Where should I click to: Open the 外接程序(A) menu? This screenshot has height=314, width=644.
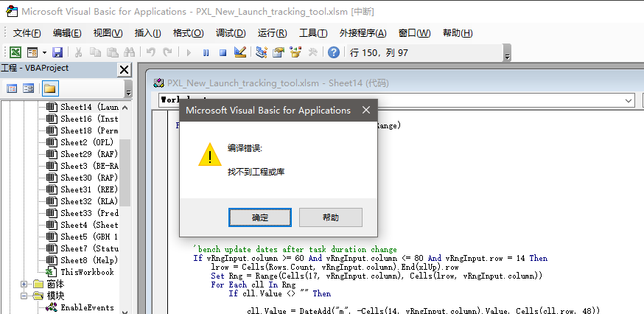tap(363, 33)
